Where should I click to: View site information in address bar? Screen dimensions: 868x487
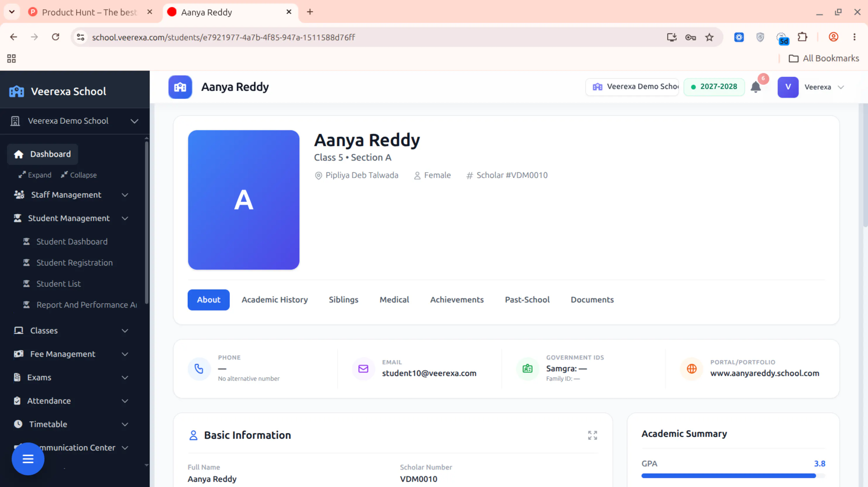(80, 37)
